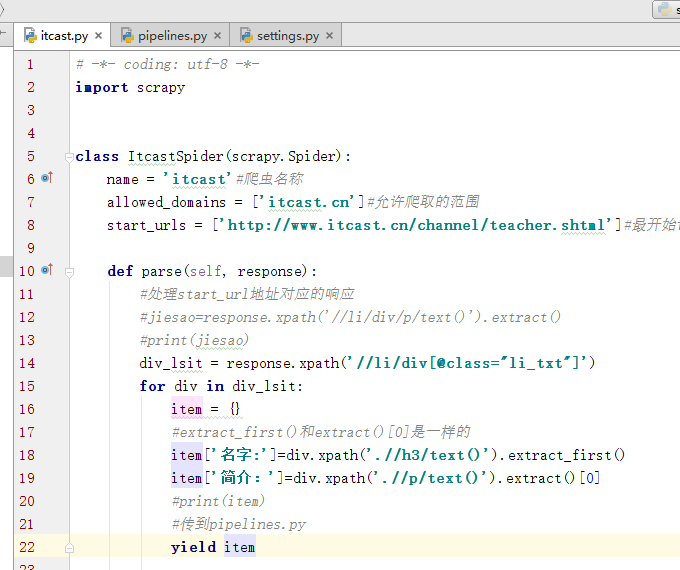Click the 'scrapy' module name on line 2
The height and width of the screenshot is (570, 680).
(x=161, y=88)
